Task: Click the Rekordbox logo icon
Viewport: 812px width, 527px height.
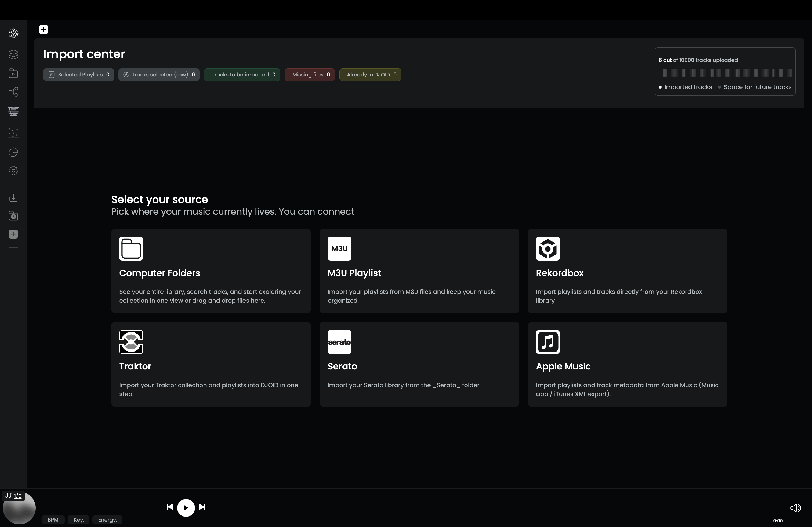Action: pos(548,248)
